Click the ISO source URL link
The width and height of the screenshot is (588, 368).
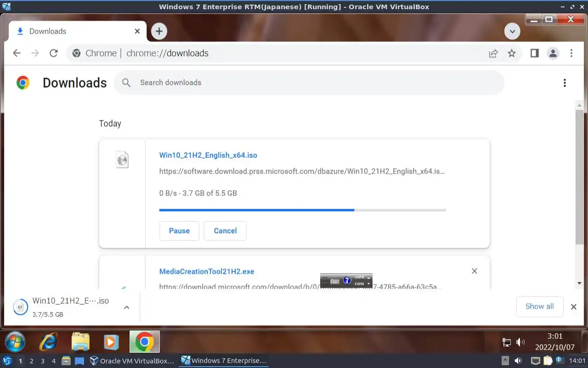(302, 171)
